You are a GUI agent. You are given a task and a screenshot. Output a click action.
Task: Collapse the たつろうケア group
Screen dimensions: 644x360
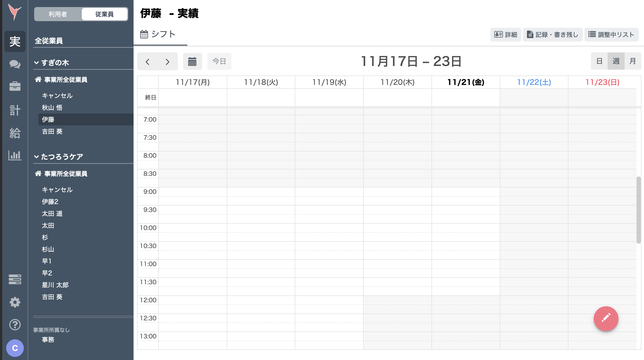coord(37,156)
